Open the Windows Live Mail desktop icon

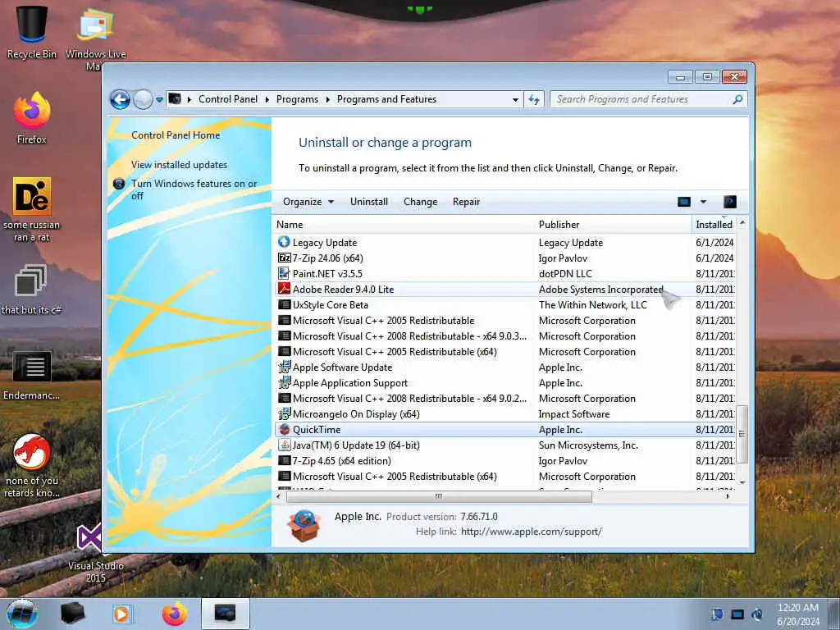click(95, 38)
